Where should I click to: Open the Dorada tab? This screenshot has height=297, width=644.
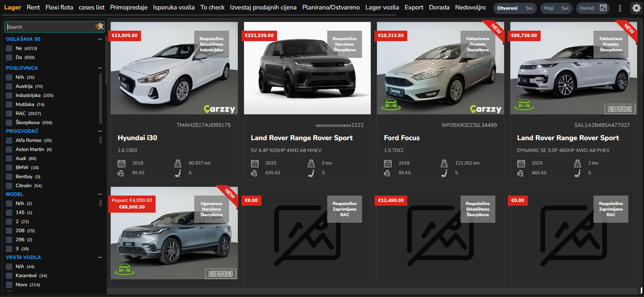tap(439, 7)
